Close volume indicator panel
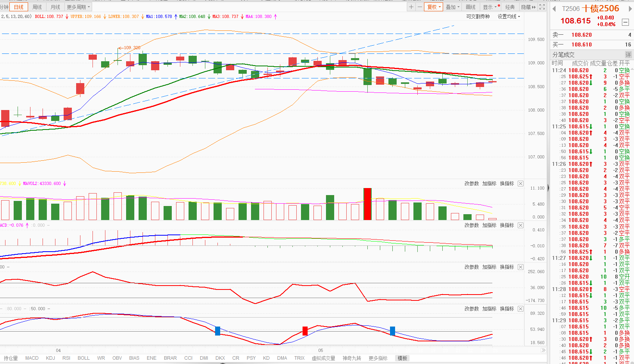The width and height of the screenshot is (634, 364). tap(520, 183)
